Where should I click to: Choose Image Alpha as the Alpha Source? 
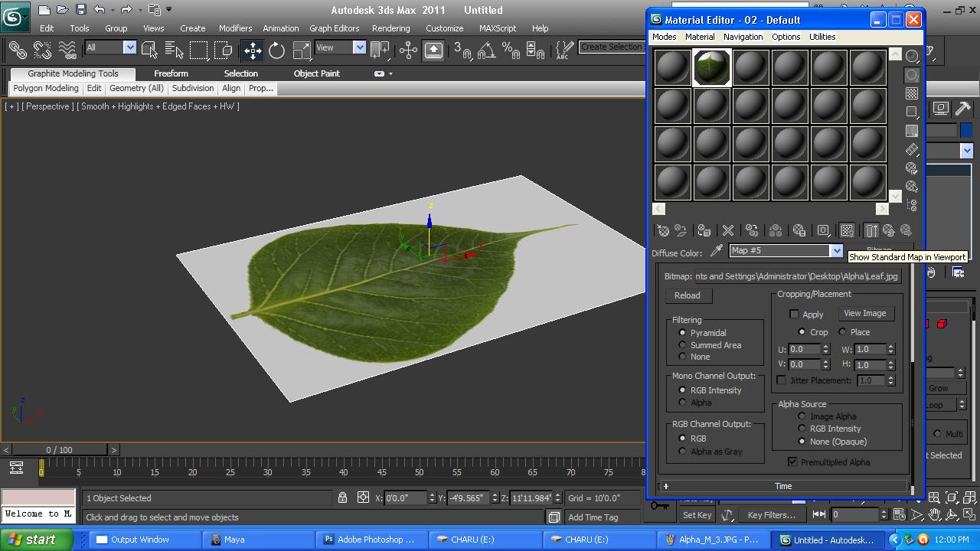point(802,416)
